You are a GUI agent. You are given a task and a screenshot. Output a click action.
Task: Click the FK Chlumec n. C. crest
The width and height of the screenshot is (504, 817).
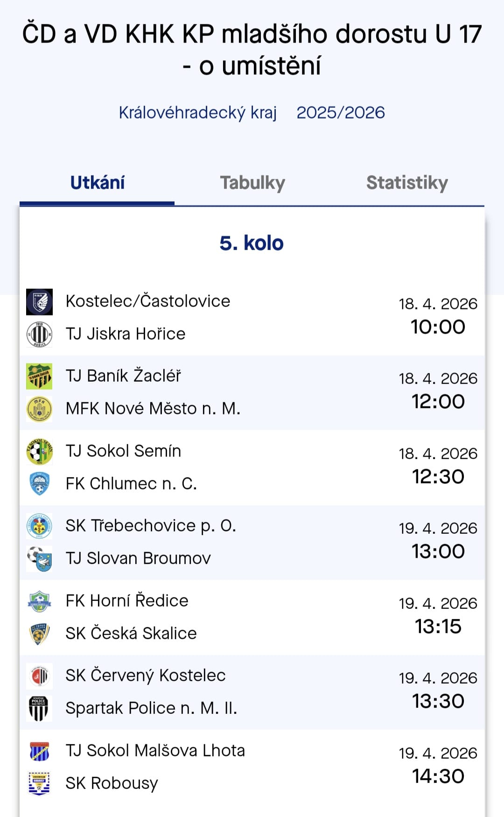39,484
